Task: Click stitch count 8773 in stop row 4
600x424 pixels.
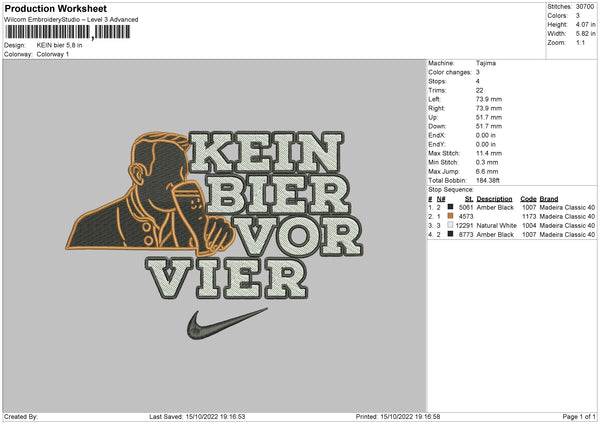Action: pyautogui.click(x=466, y=235)
